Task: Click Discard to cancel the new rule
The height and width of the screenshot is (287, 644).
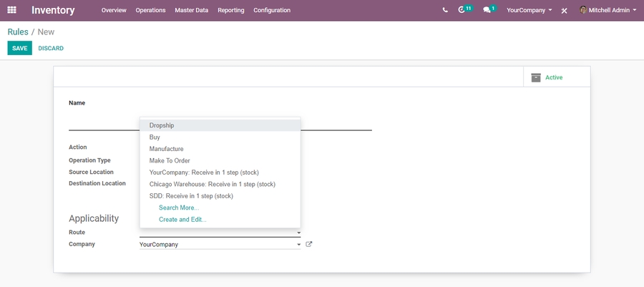Action: tap(51, 48)
